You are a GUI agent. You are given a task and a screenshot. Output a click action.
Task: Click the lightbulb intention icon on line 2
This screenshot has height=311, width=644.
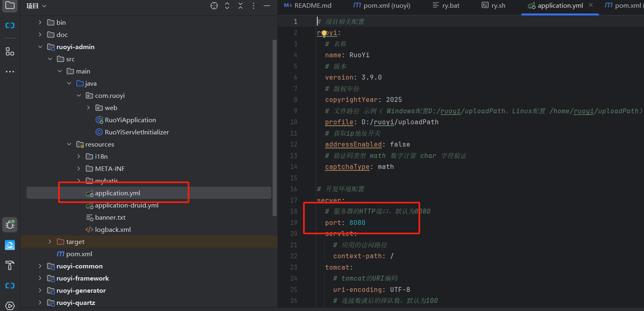pos(324,33)
